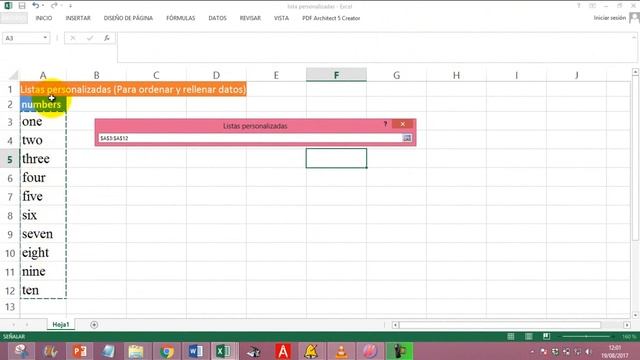The image size is (640, 360).
Task: Click the orange title cell 'Listas personalizadas'
Action: [133, 89]
